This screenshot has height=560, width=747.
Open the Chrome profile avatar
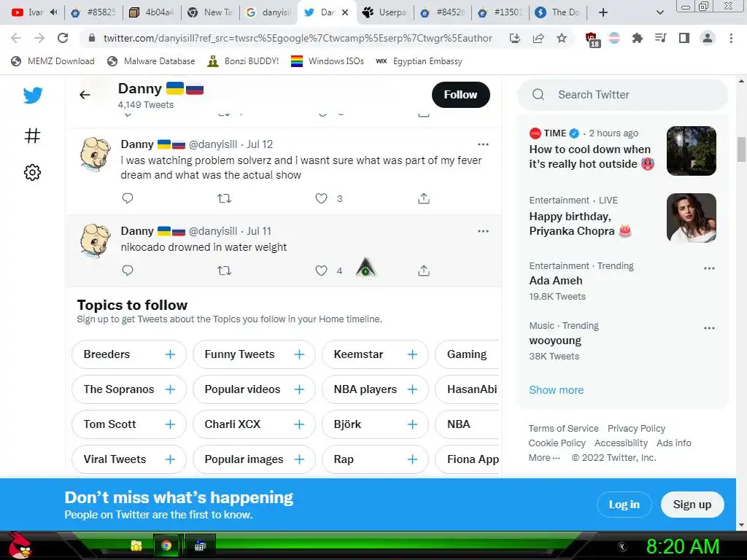click(x=708, y=38)
